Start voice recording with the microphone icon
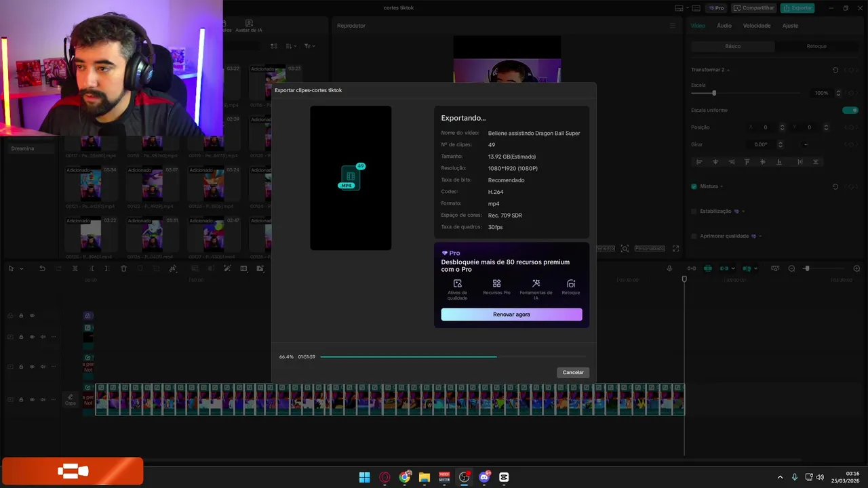 point(669,268)
